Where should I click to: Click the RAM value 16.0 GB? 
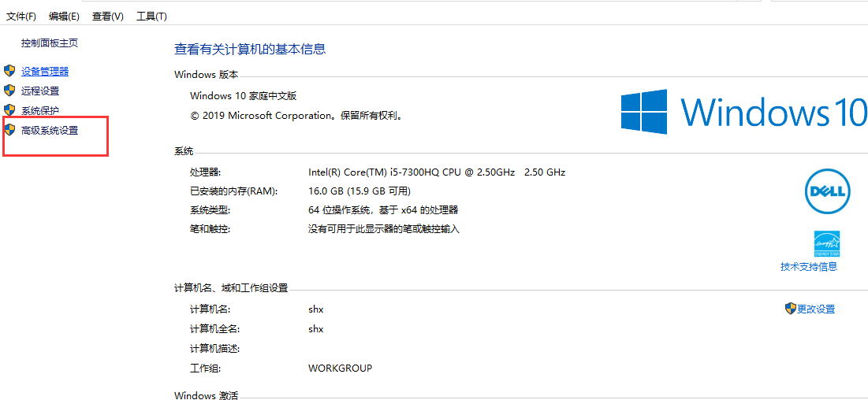click(x=359, y=191)
